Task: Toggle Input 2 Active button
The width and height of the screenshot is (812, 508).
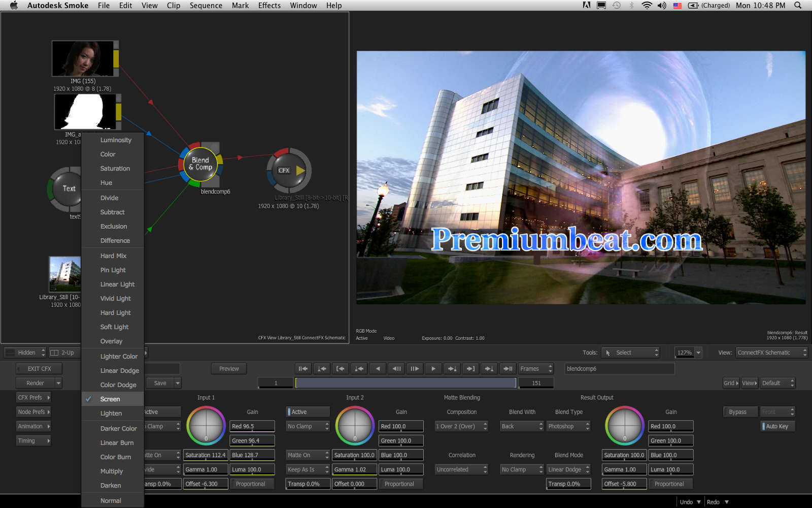Action: (308, 412)
